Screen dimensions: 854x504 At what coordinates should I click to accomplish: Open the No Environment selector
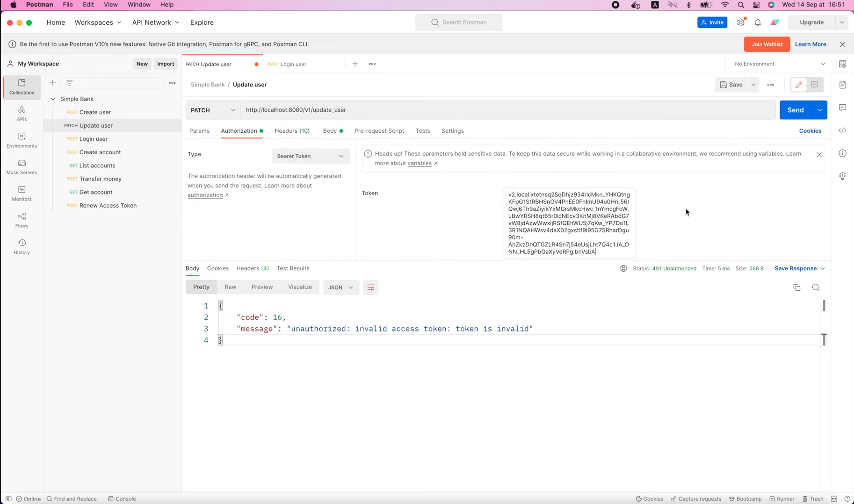click(x=780, y=64)
